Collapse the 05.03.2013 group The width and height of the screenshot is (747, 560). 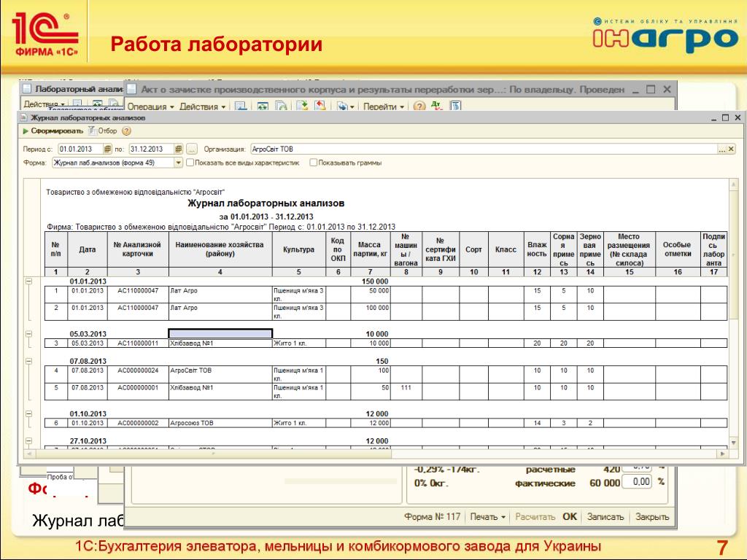click(x=29, y=334)
